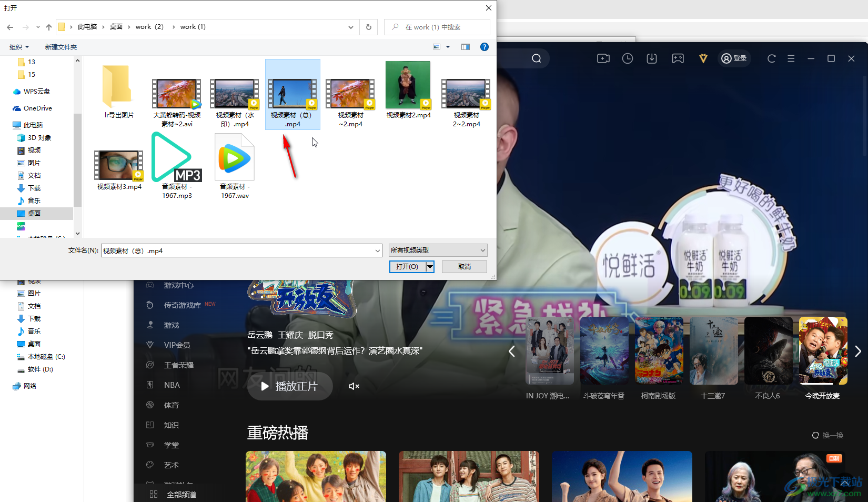
Task: Select the 柯南剧场版 thumbnail
Action: pyautogui.click(x=659, y=350)
